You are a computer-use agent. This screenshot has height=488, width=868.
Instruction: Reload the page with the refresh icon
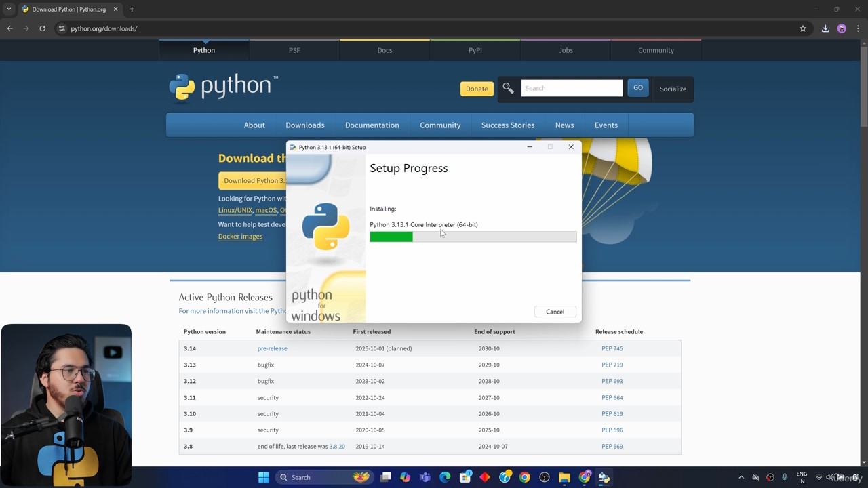(42, 28)
